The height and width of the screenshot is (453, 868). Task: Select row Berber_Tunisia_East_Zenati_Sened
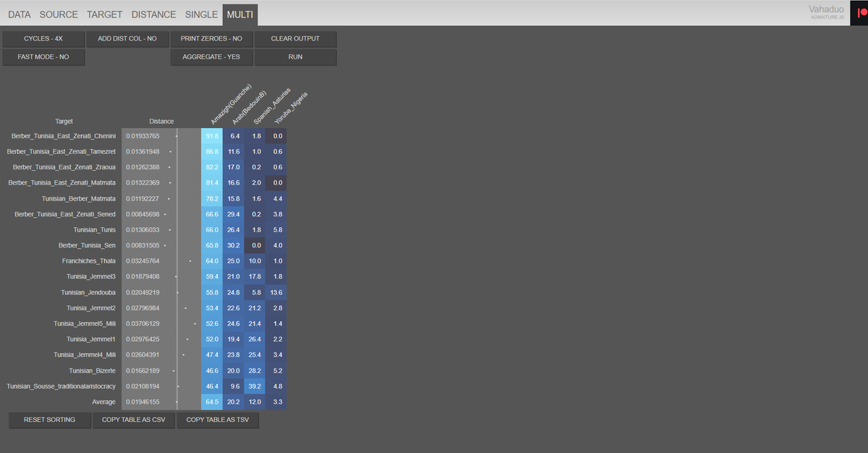[65, 214]
